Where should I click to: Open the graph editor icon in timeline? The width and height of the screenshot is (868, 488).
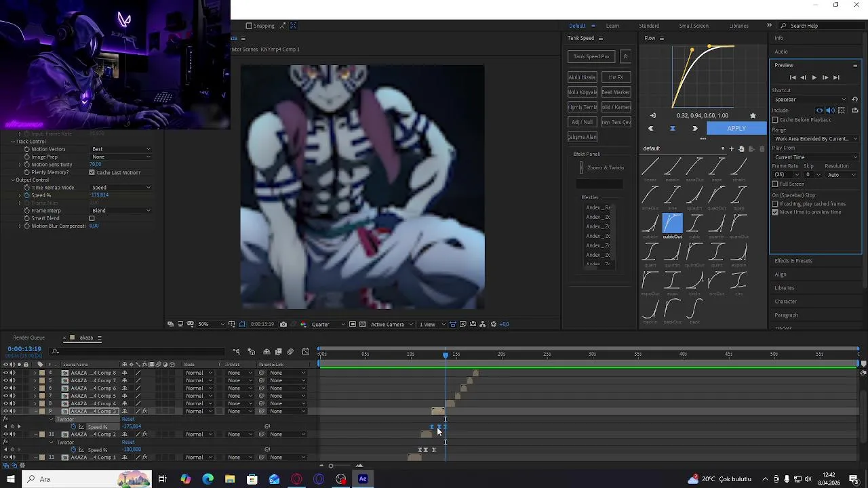click(x=306, y=352)
